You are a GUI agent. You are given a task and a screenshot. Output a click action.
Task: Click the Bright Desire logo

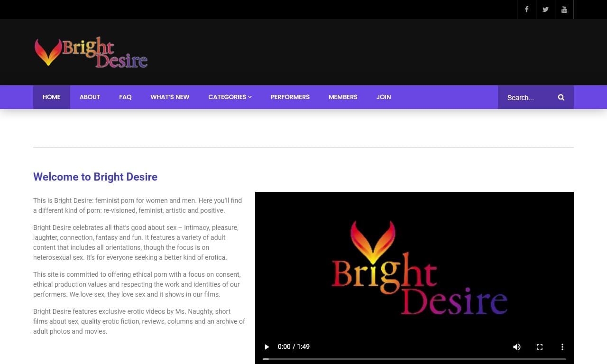[91, 52]
